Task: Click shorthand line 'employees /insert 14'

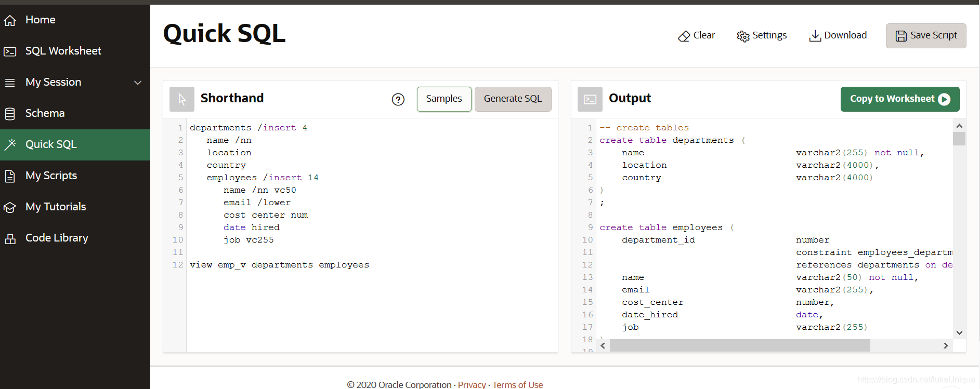Action: coord(263,178)
